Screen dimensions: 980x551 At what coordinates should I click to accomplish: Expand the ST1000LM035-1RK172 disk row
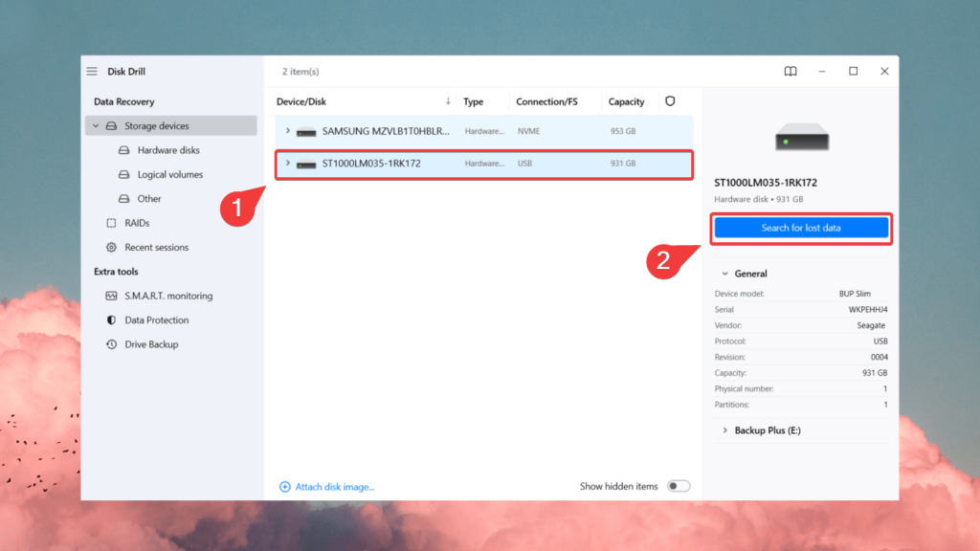tap(287, 164)
